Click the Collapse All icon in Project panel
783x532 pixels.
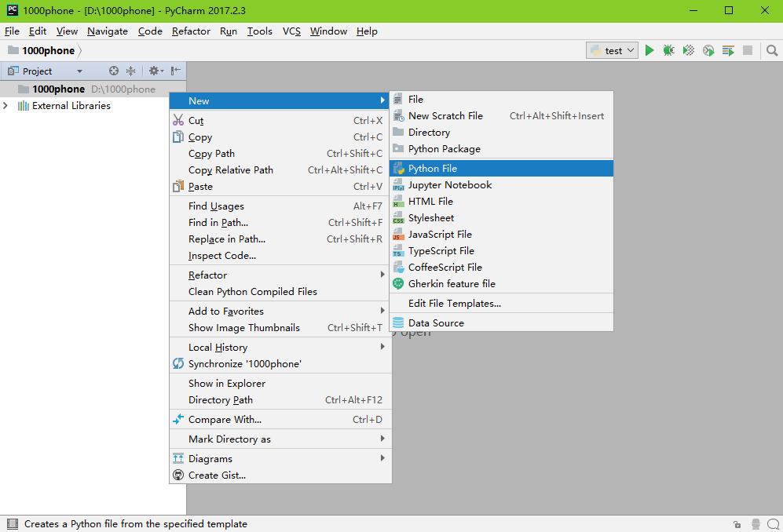[x=131, y=71]
